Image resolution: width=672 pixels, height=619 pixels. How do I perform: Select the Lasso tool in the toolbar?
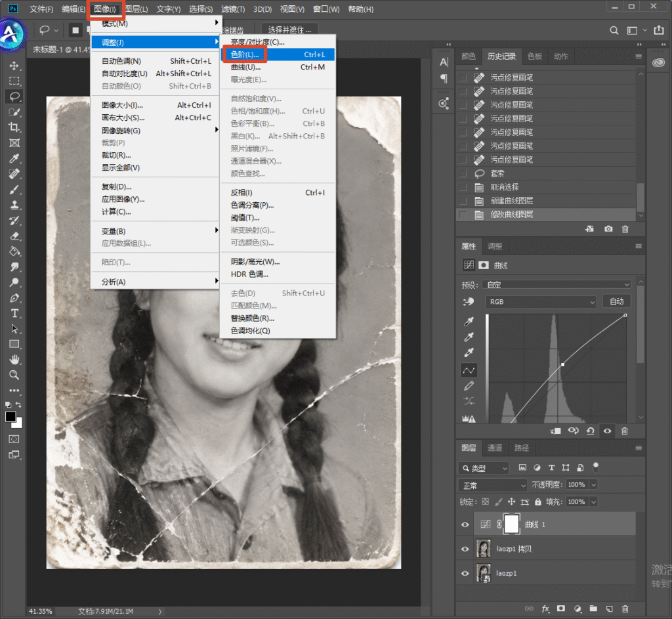coord(14,96)
